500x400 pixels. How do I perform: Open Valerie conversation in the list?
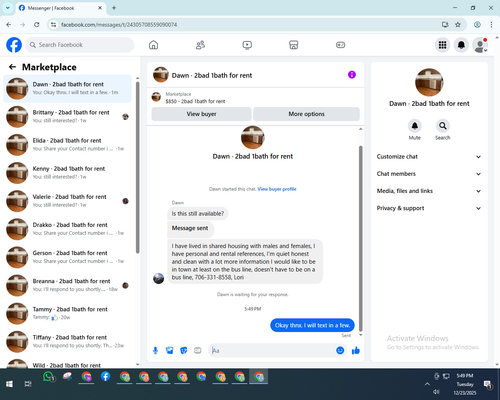67,201
